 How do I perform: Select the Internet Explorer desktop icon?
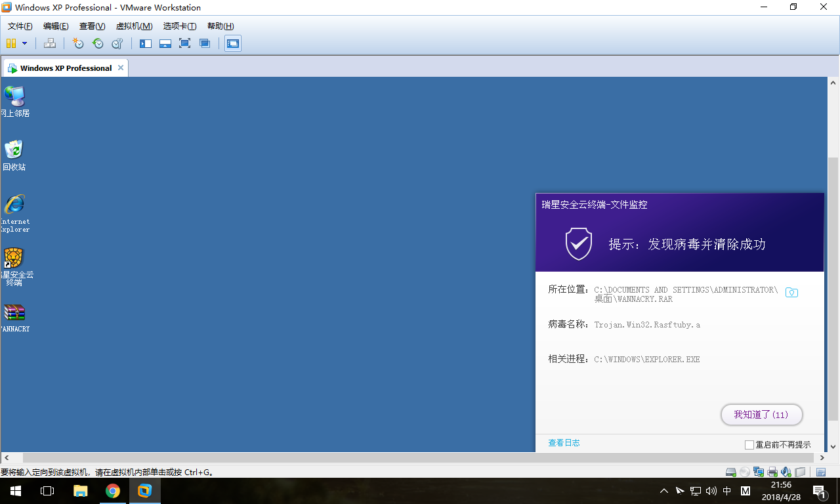point(14,214)
